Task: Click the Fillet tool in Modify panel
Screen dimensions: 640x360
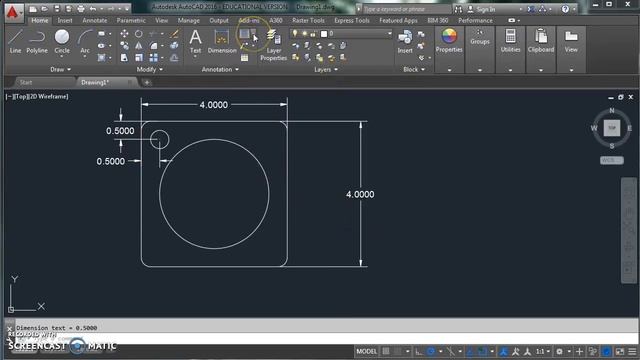Action: tap(153, 46)
